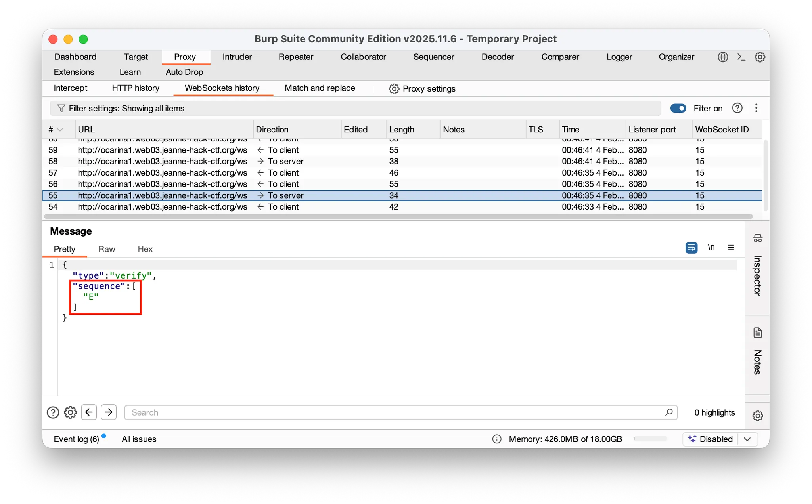Image resolution: width=812 pixels, height=504 pixels.
Task: Click the filter help question mark icon
Action: [737, 108]
